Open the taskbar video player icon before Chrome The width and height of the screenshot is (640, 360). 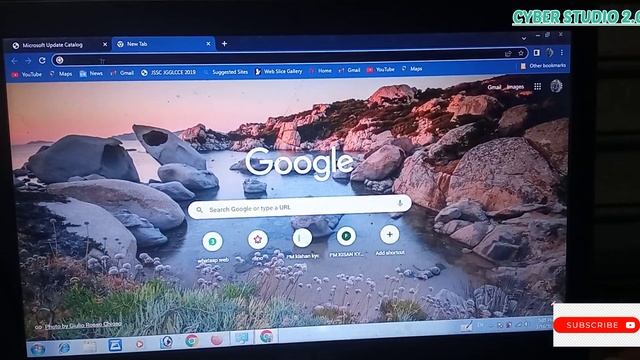click(166, 342)
